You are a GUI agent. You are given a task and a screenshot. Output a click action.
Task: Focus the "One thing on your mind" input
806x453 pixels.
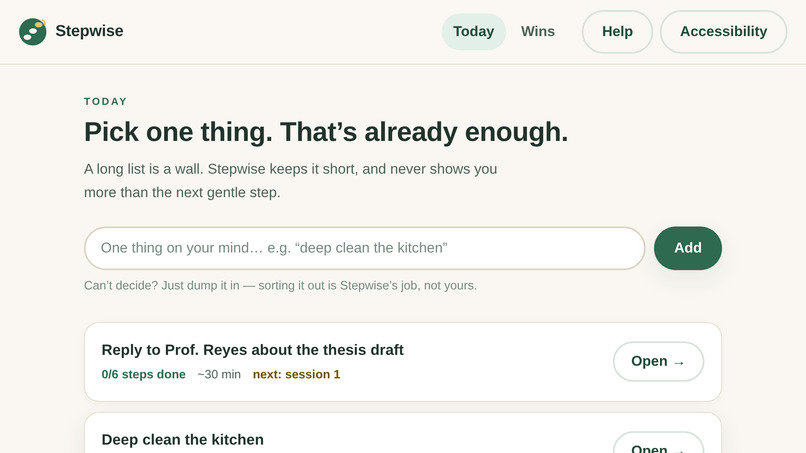[x=364, y=248]
